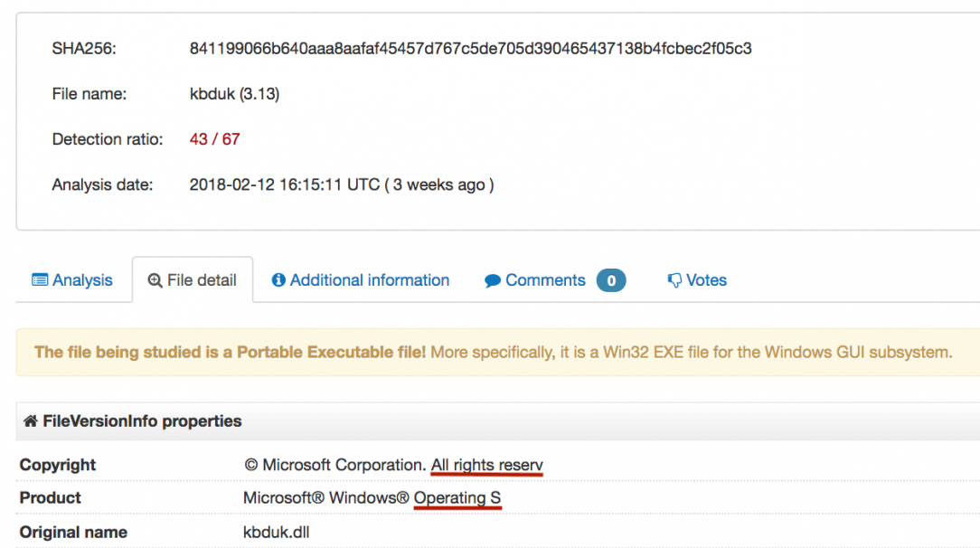Click the original name kbduk.dll value
Screen dimensions: 980x548
pyautogui.click(x=276, y=532)
